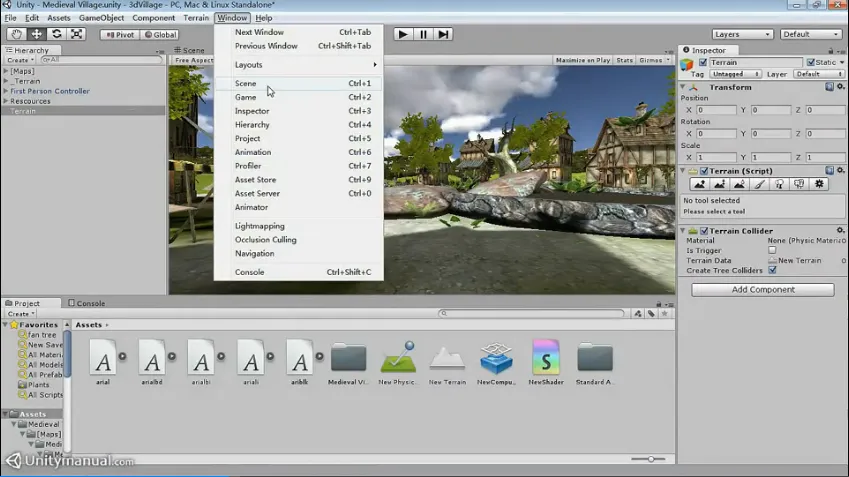Image resolution: width=849 pixels, height=477 pixels.
Task: Select the Paint Height terrain tool
Action: (x=720, y=185)
